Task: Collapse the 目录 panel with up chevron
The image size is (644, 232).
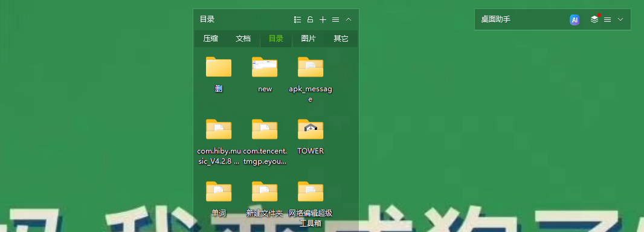Action: [349, 19]
